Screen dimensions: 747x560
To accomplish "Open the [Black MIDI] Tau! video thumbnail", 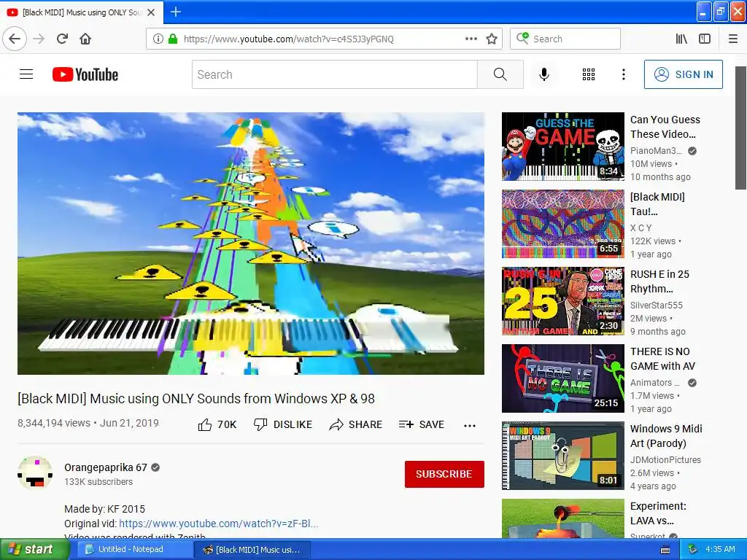I will [x=562, y=224].
